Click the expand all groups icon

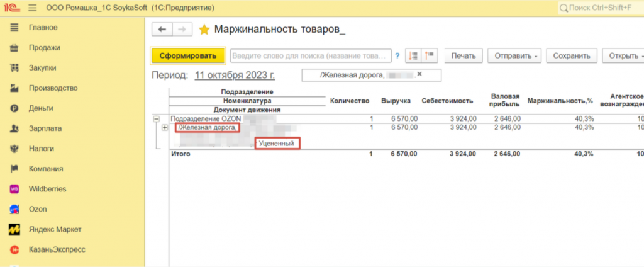click(413, 55)
